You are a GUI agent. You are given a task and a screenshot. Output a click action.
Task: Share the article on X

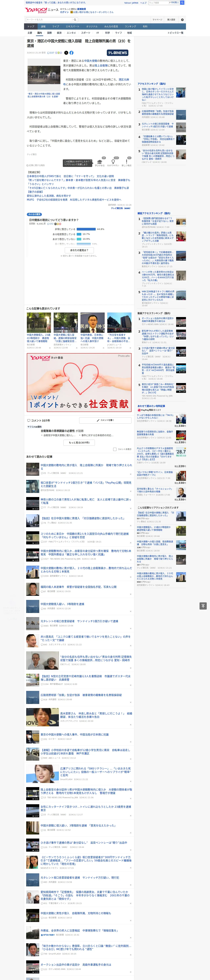[66, 53]
